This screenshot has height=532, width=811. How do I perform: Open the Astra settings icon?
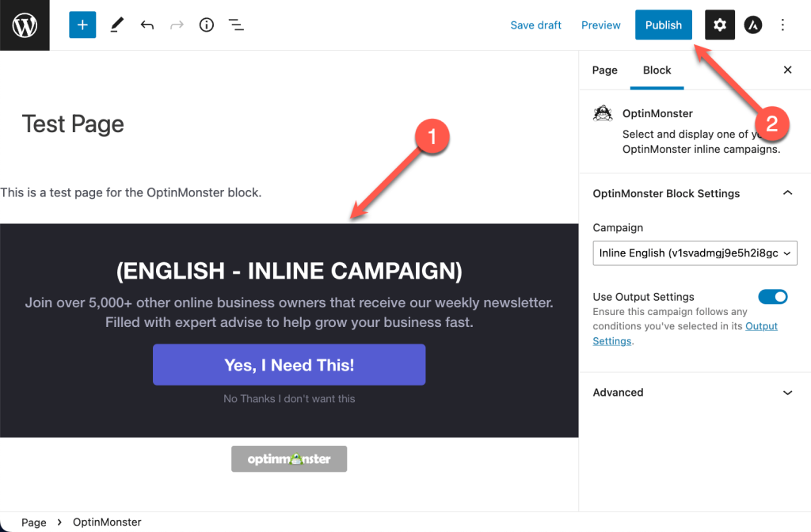click(x=752, y=25)
